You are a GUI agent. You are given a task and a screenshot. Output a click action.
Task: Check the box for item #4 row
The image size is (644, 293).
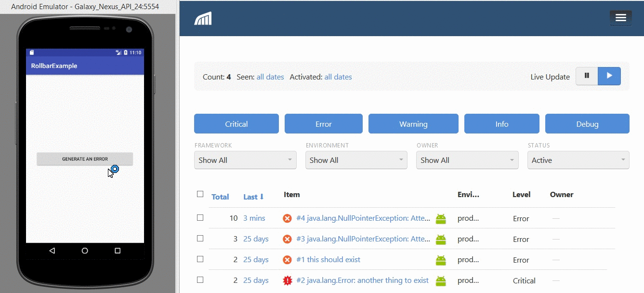click(x=200, y=217)
